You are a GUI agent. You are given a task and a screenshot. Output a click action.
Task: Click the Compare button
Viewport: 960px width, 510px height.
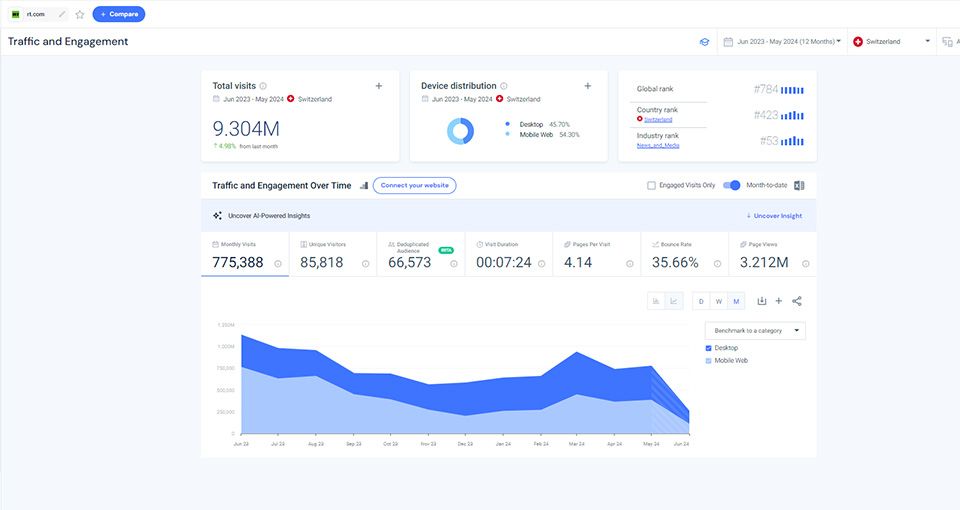click(x=119, y=14)
